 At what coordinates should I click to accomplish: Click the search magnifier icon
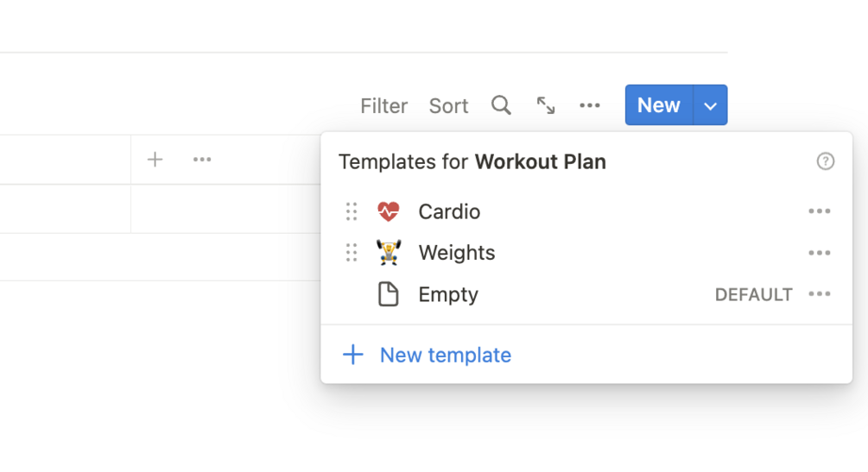(501, 105)
